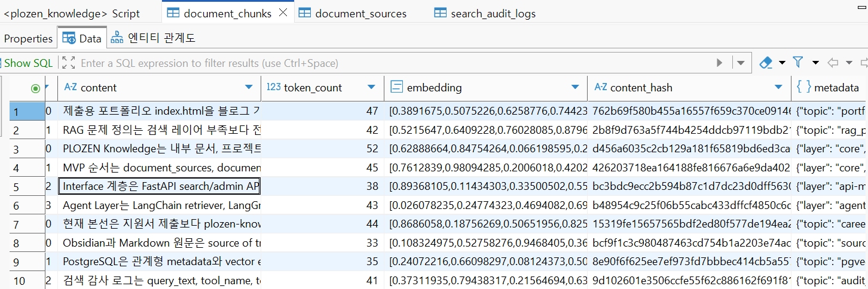Click the back navigation arrow
Screen dimensions: 868x289
pos(833,63)
